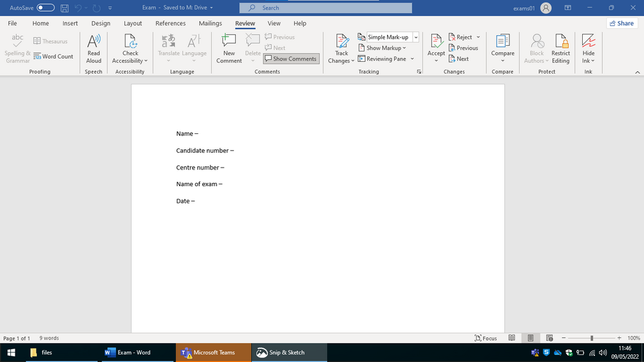Open Spelling & Grammar check
This screenshot has width=644, height=362.
click(17, 49)
